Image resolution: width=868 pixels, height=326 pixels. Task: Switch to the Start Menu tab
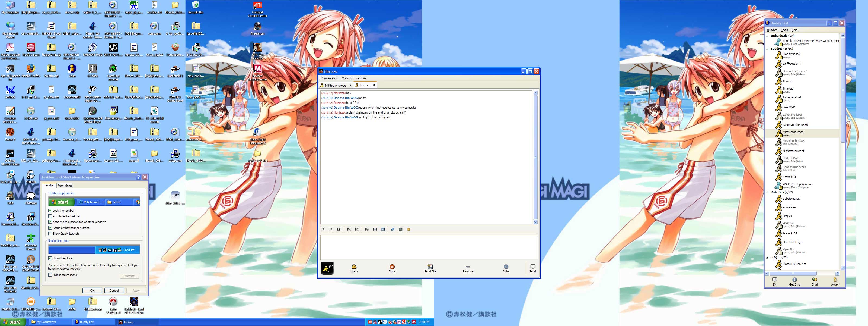point(64,186)
